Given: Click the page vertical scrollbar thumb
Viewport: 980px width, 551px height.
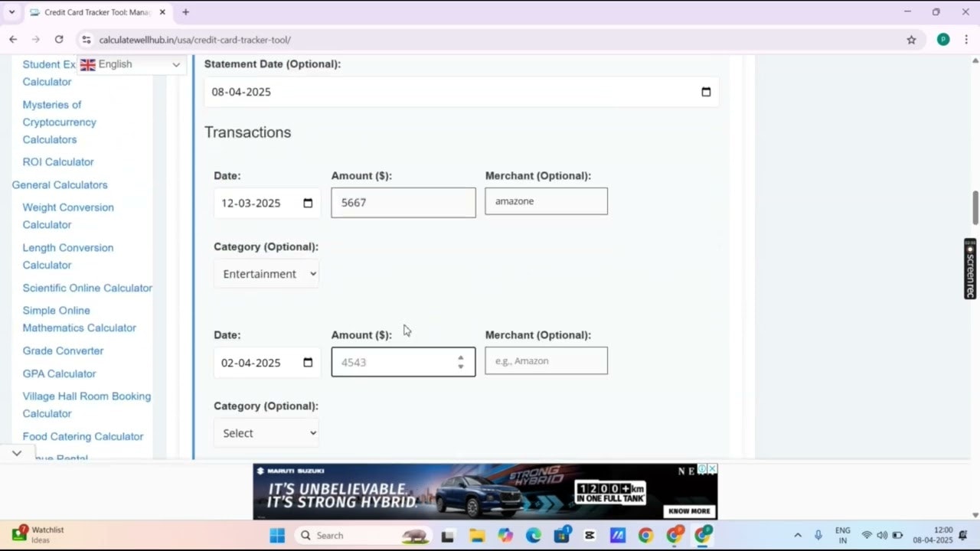Looking at the screenshot, I should pyautogui.click(x=975, y=207).
